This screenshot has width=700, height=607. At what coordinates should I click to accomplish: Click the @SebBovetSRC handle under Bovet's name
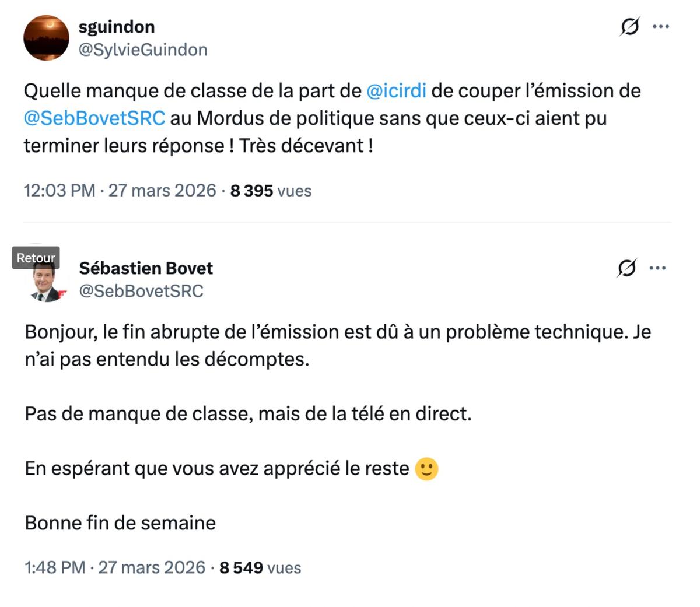click(142, 291)
